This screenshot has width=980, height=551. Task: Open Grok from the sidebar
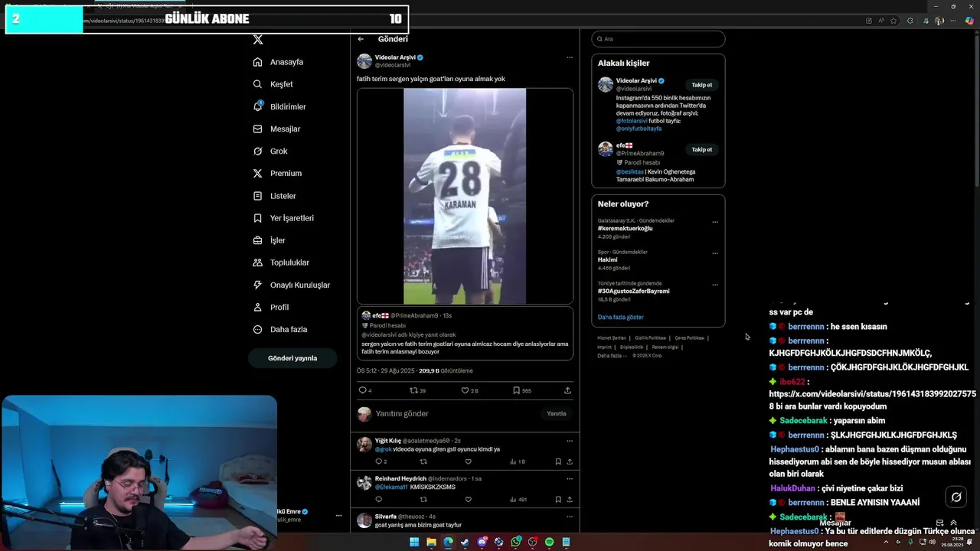pyautogui.click(x=270, y=151)
